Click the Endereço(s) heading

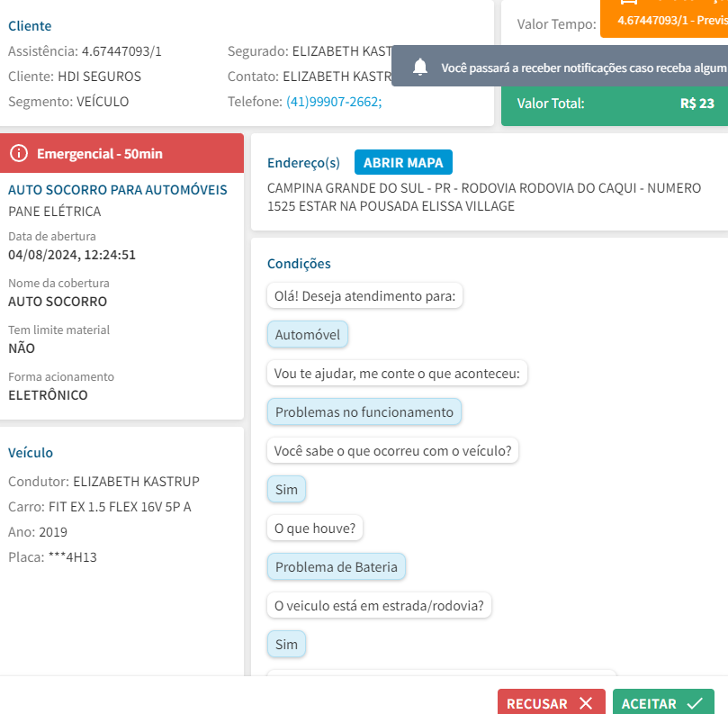click(303, 163)
